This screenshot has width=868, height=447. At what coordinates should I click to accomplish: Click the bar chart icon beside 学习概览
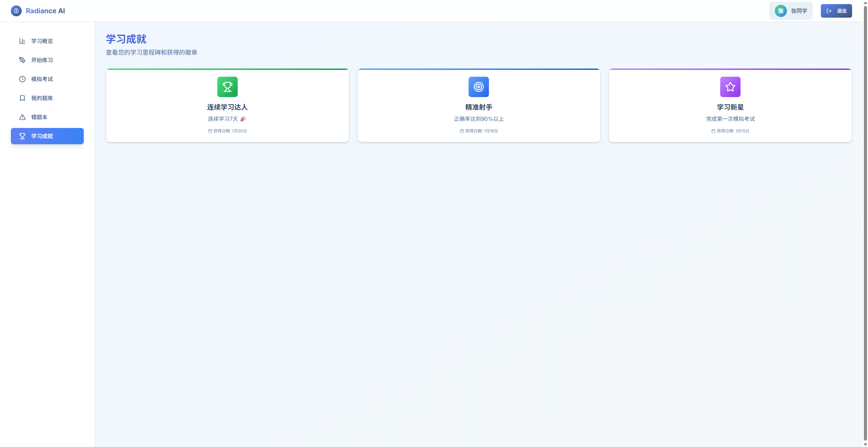[22, 41]
